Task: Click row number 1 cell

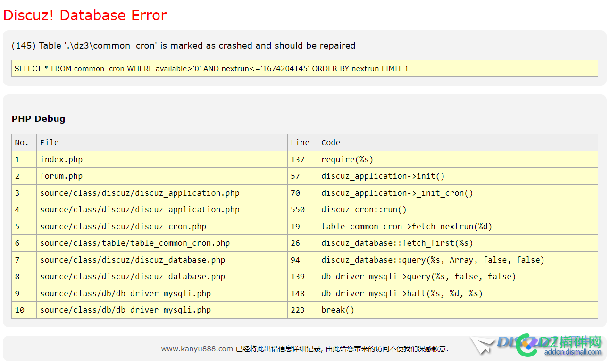Action: 24,159
